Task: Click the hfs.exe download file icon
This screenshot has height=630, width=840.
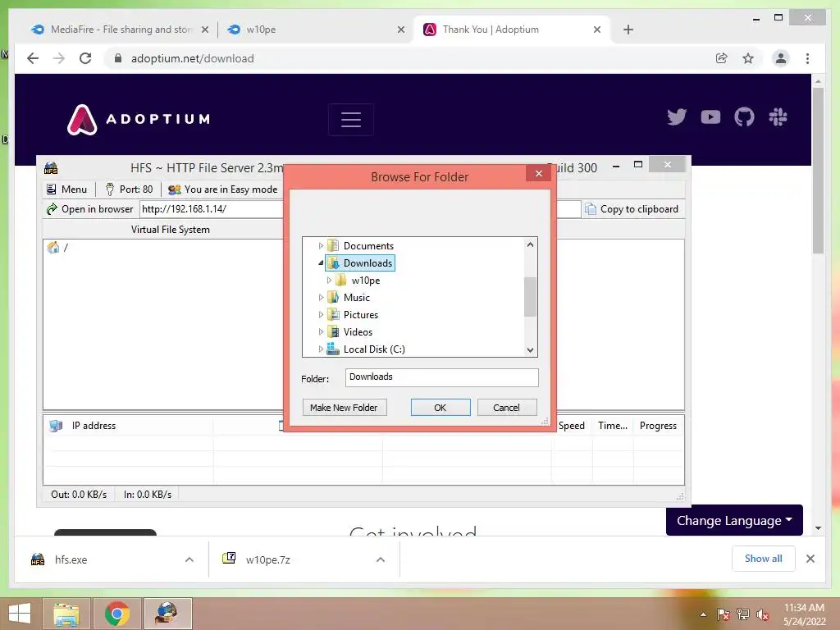Action: 38,559
